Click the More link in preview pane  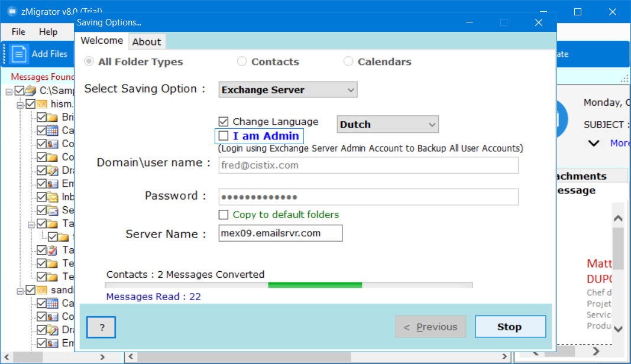[x=619, y=143]
